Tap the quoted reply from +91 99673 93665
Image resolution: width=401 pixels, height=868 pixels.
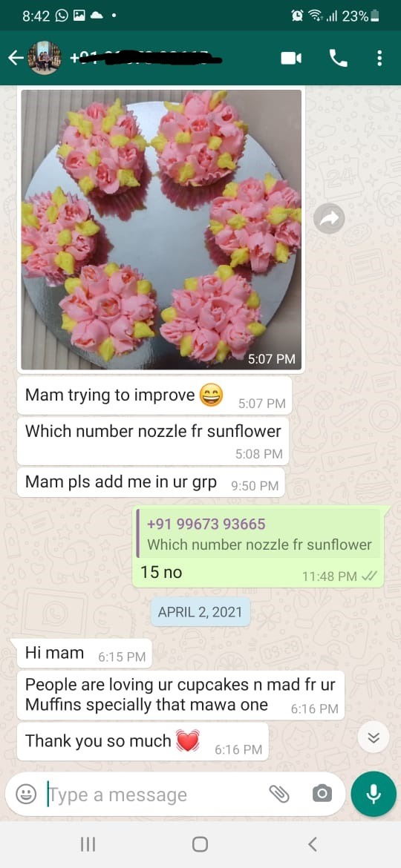258,533
